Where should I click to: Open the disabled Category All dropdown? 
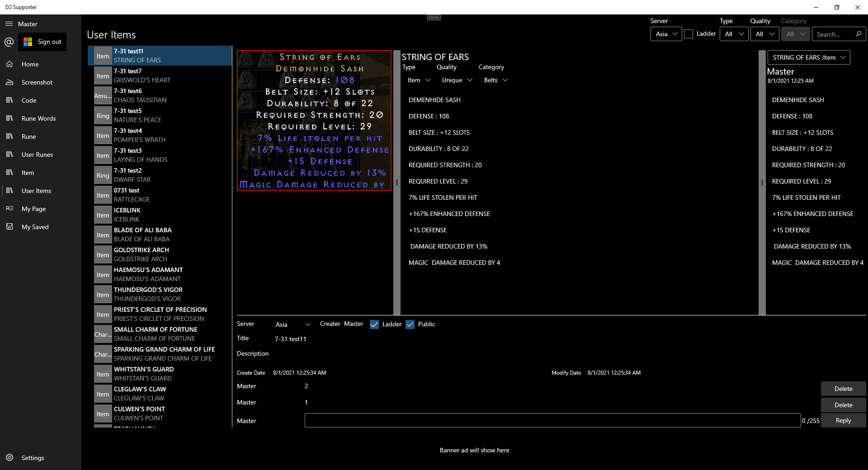(796, 34)
